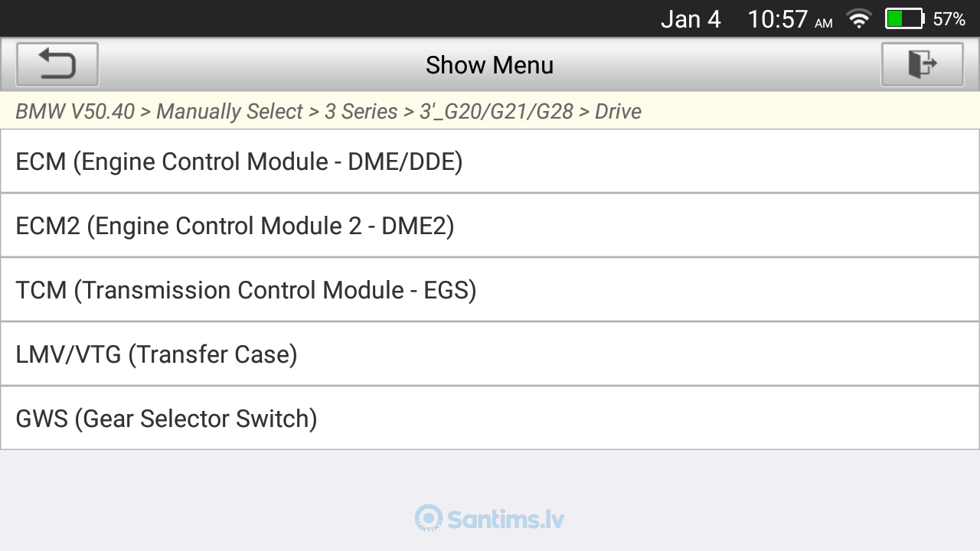Tap the 10:57 AM clock

pyautogui.click(x=790, y=19)
